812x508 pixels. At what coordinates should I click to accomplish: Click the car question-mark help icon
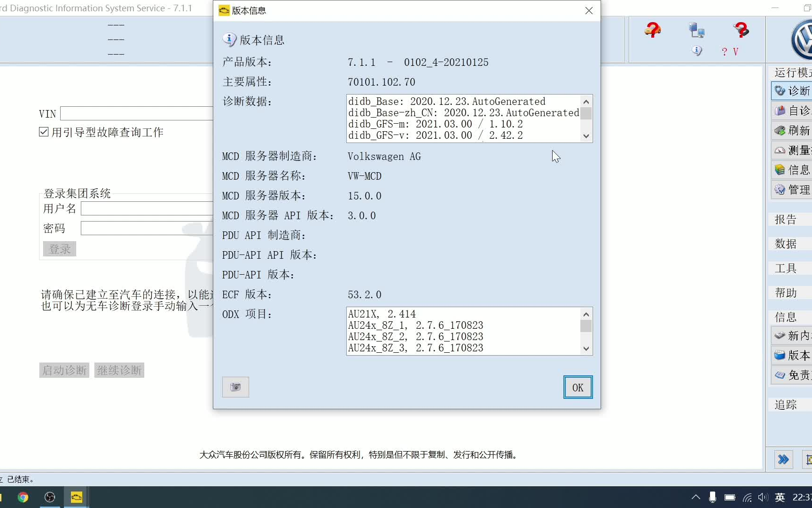click(x=652, y=31)
